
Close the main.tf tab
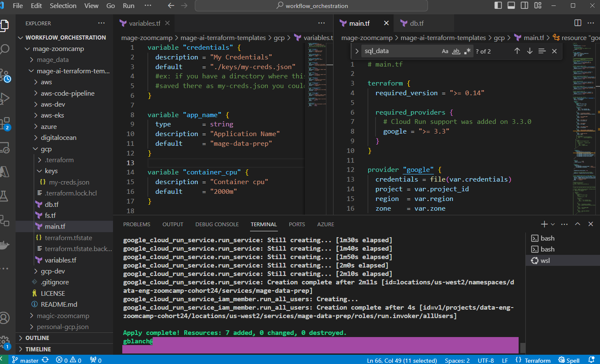(x=386, y=23)
